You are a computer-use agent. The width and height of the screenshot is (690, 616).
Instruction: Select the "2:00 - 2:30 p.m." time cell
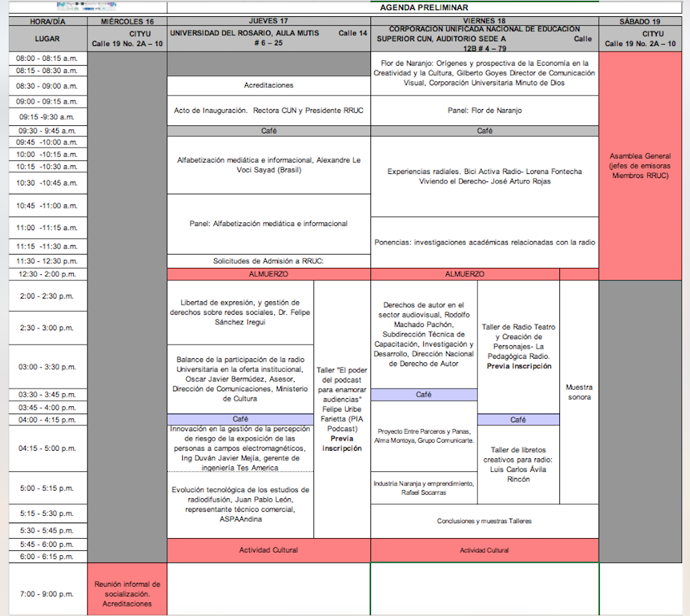point(47,296)
